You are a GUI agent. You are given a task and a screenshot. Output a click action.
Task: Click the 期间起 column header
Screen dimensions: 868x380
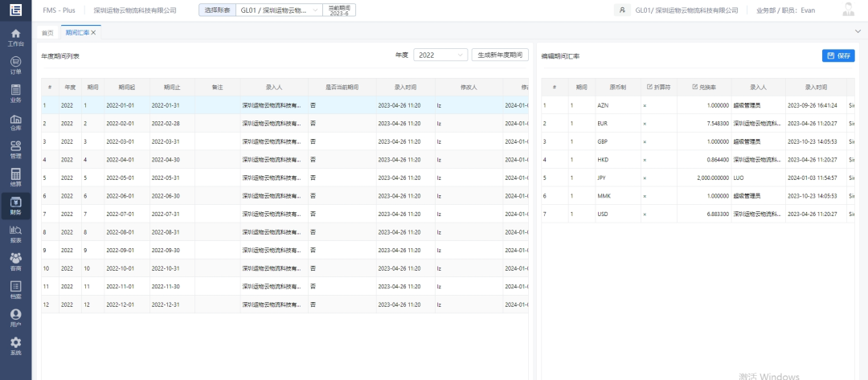(126, 88)
